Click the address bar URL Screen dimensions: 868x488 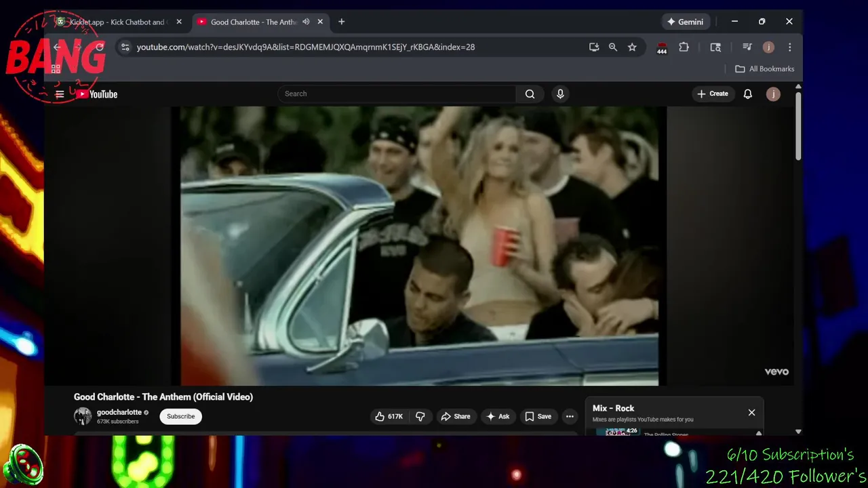click(306, 47)
